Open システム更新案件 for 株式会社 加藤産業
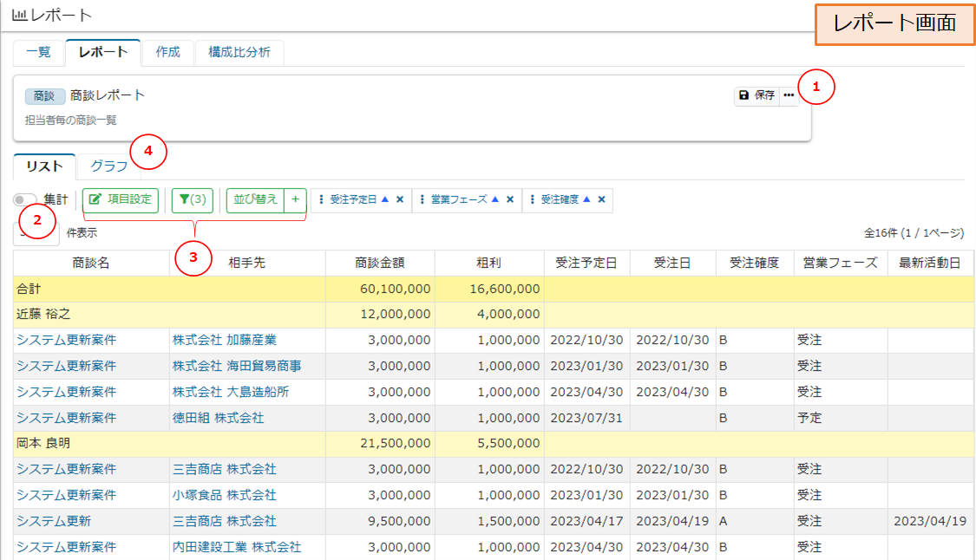Image resolution: width=976 pixels, height=560 pixels. [x=67, y=341]
